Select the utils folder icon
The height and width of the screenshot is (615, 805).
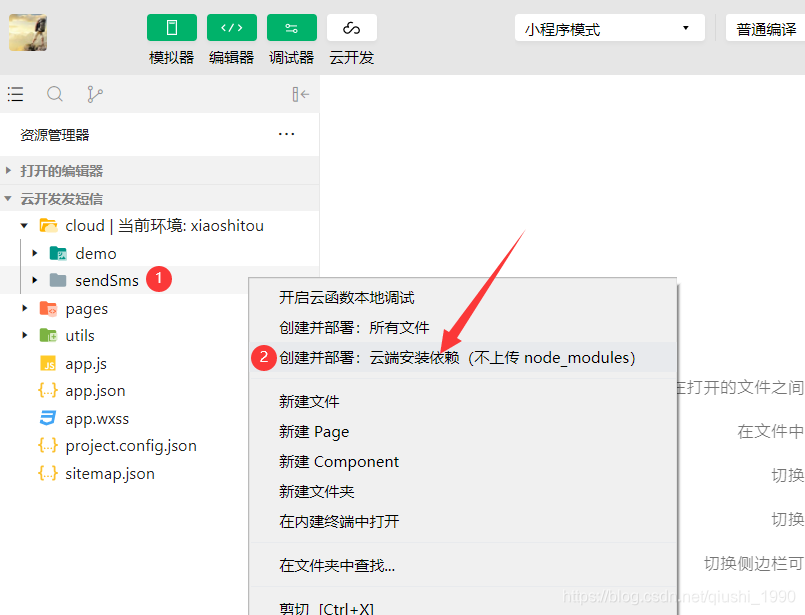48,335
